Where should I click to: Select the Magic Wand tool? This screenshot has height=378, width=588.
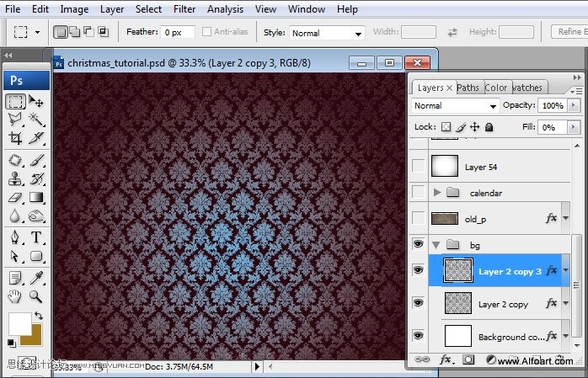click(36, 120)
